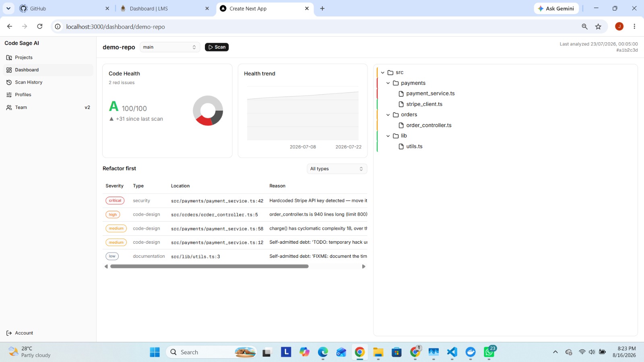Open the browser zoom icon
This screenshot has height=362, width=644.
[x=584, y=27]
